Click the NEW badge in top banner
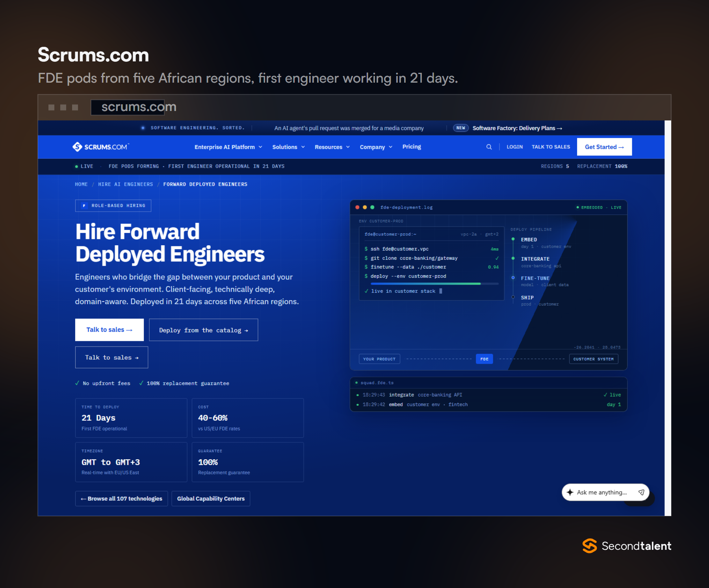 pos(460,128)
